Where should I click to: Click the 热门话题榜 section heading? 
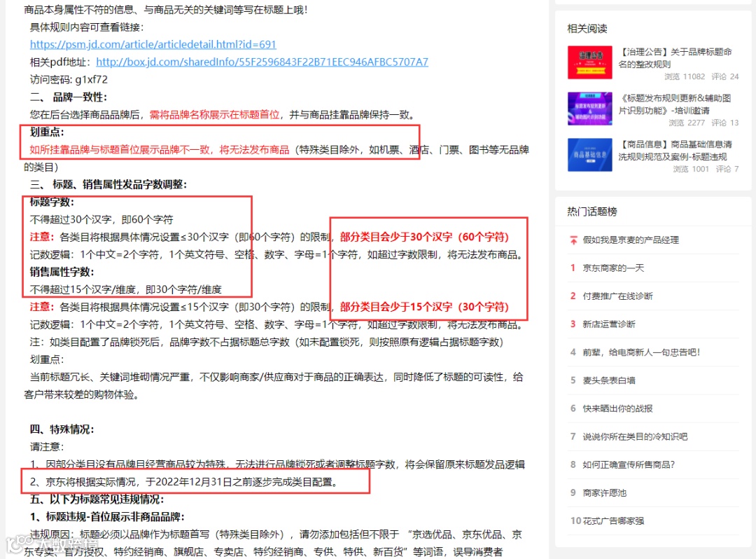(592, 212)
